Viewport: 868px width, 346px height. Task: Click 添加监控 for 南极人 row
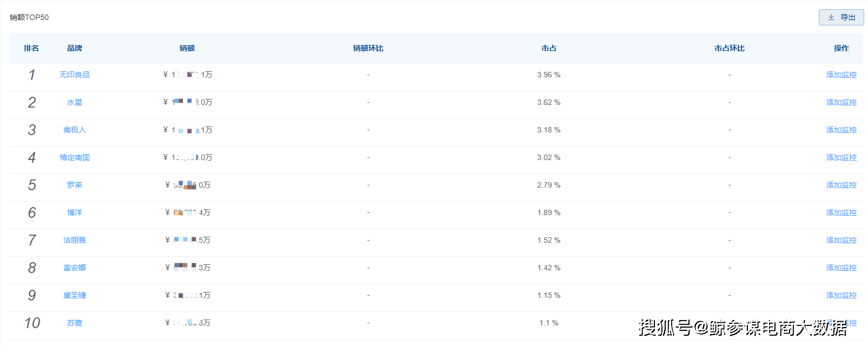coord(841,130)
